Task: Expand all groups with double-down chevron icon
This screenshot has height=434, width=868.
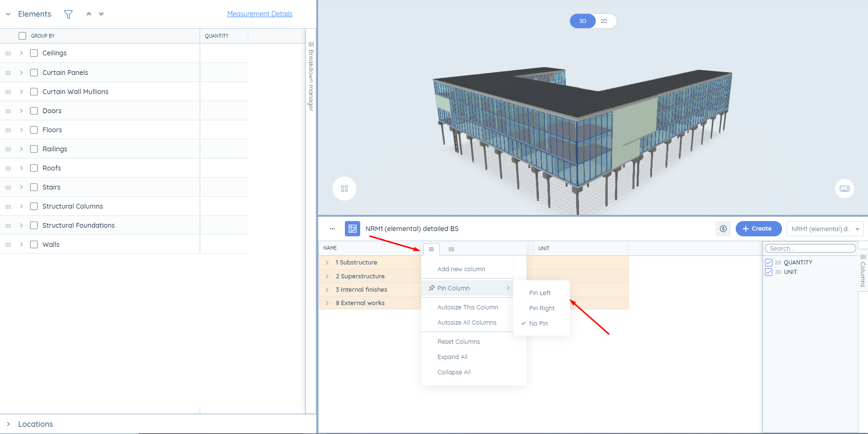Action: [101, 14]
